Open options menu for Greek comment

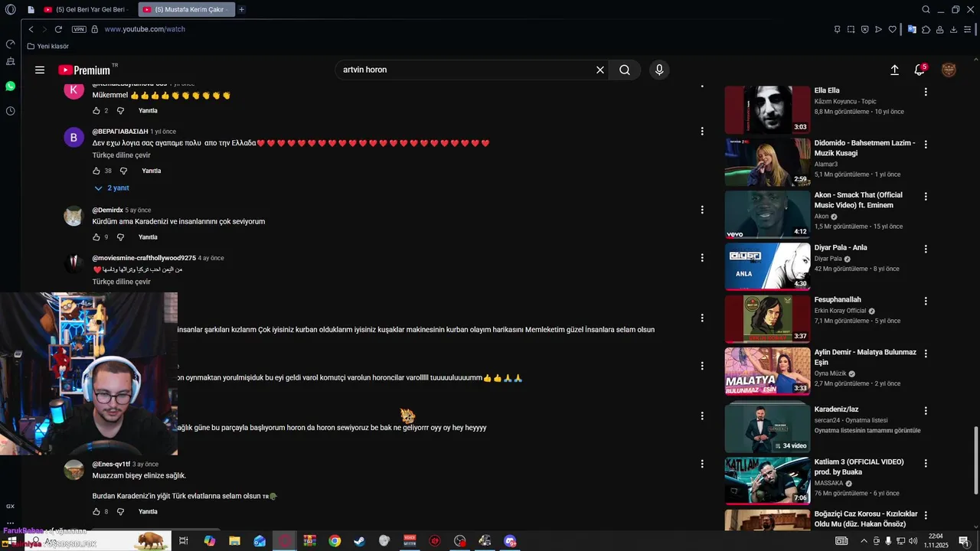click(x=702, y=131)
